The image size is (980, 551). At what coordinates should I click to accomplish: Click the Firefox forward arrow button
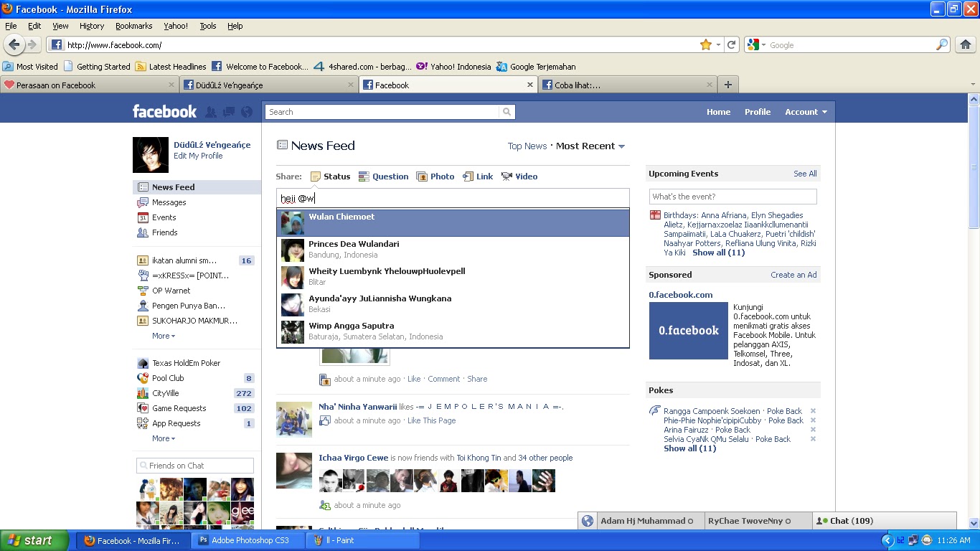tap(32, 44)
